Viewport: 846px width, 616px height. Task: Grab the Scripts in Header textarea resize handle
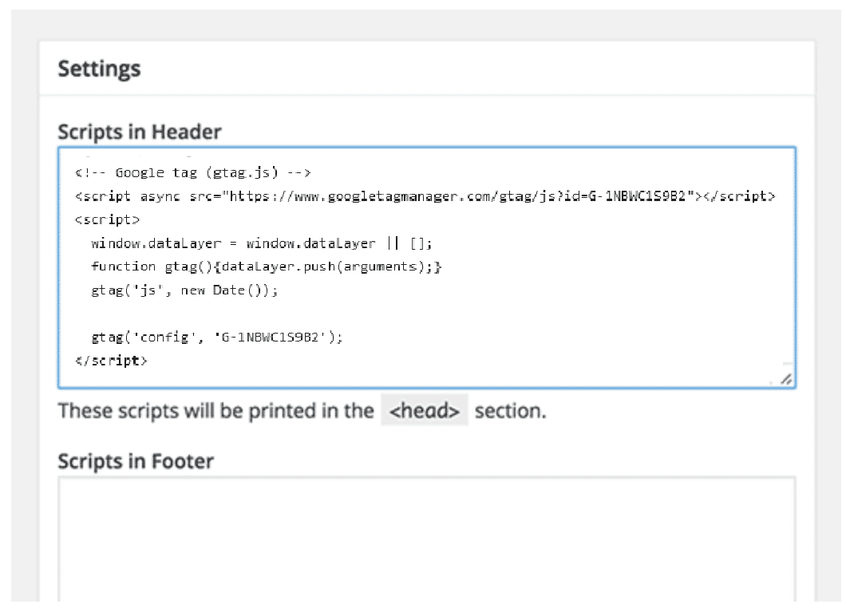[x=786, y=380]
